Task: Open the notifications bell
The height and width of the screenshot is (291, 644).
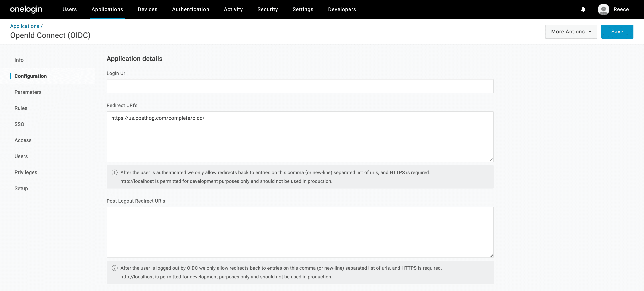Action: [583, 9]
